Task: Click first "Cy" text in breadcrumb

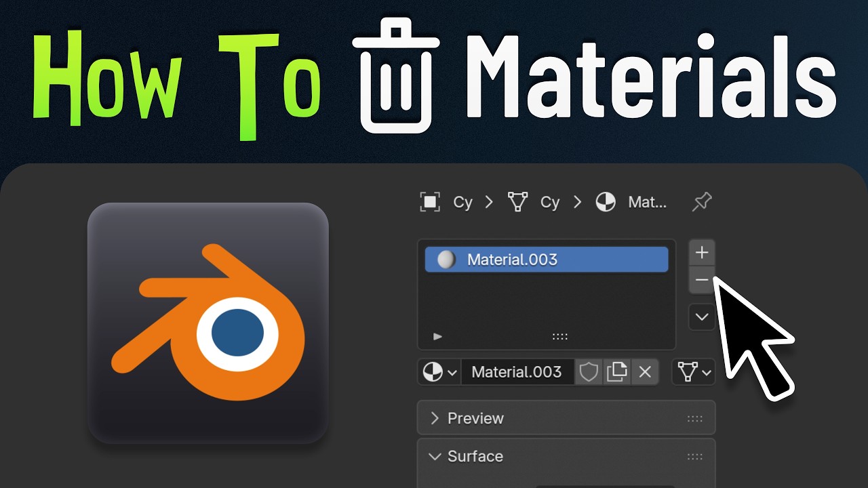Action: 462,202
